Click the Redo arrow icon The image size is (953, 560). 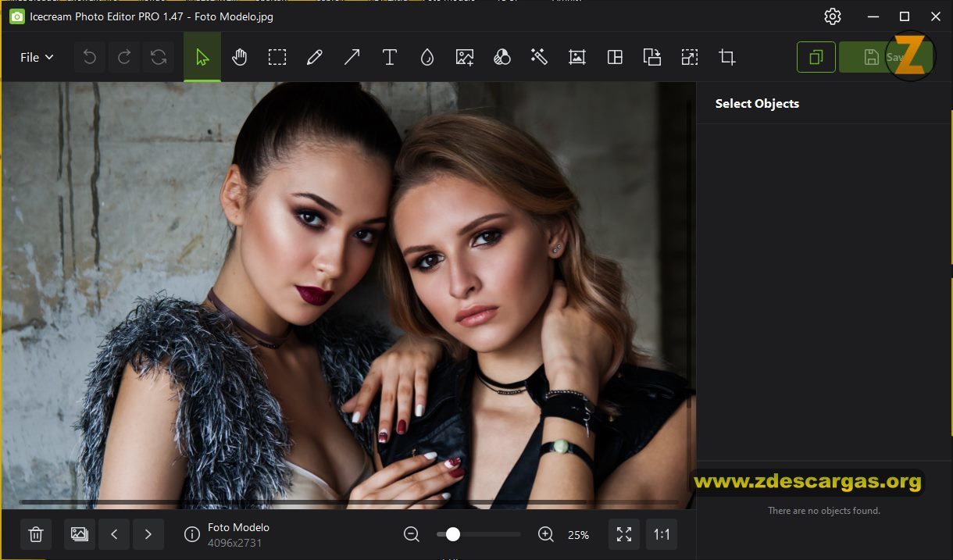coord(124,57)
